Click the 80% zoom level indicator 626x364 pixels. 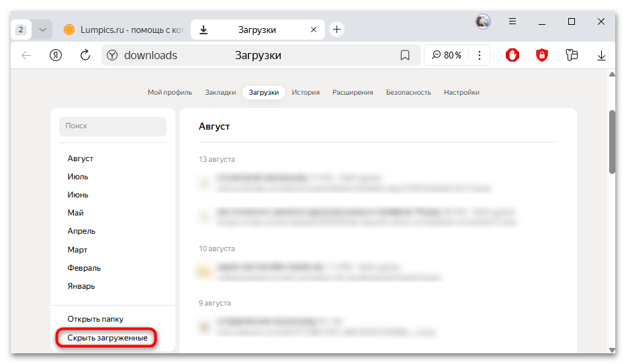tap(447, 56)
